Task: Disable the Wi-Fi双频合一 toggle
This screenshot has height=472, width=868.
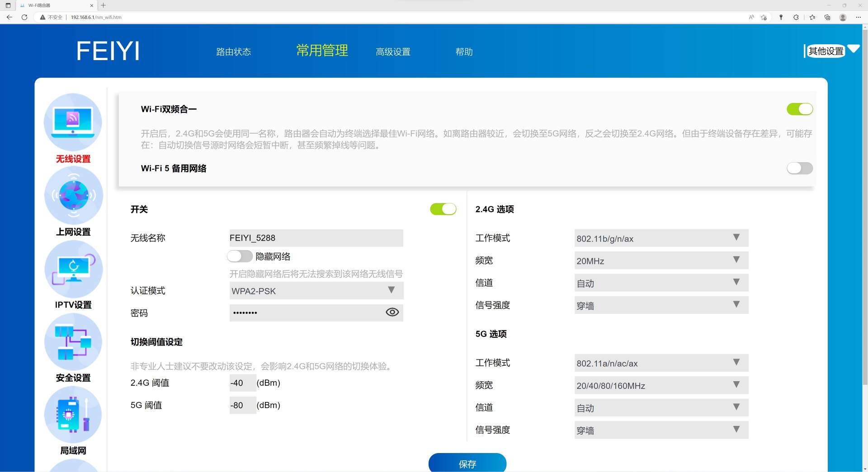Action: tap(799, 109)
